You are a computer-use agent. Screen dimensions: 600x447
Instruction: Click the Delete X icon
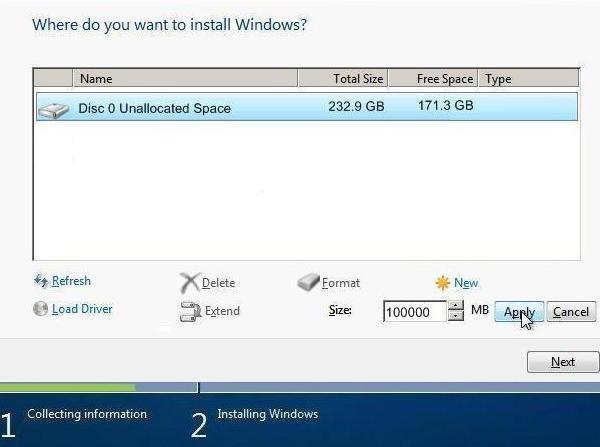pyautogui.click(x=190, y=283)
